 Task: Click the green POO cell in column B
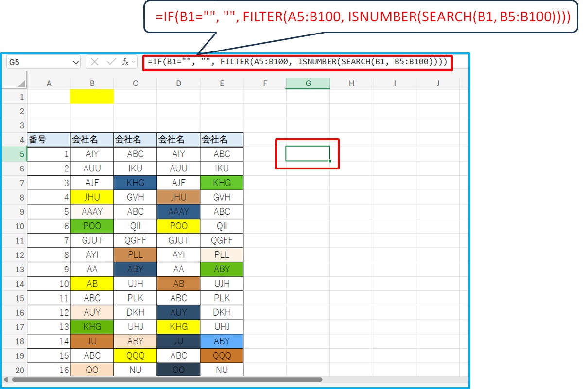click(x=92, y=226)
